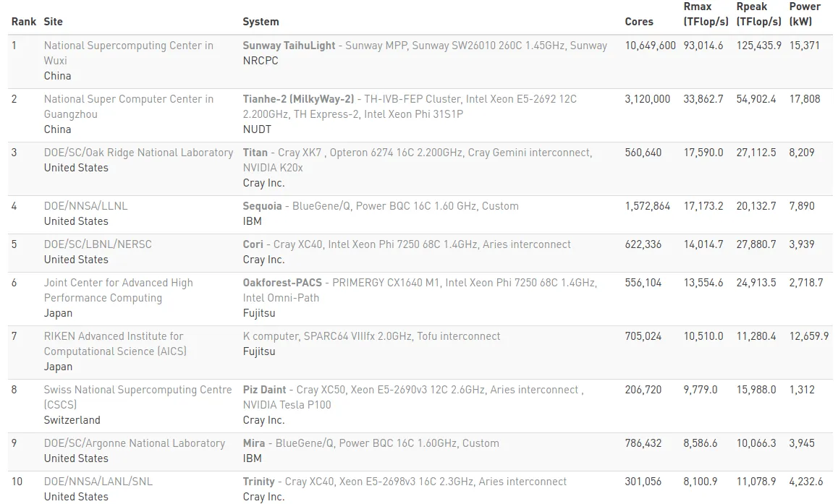This screenshot has height=504, width=838.
Task: Click the Rmax (TFlop/s) column header
Action: coord(706,14)
